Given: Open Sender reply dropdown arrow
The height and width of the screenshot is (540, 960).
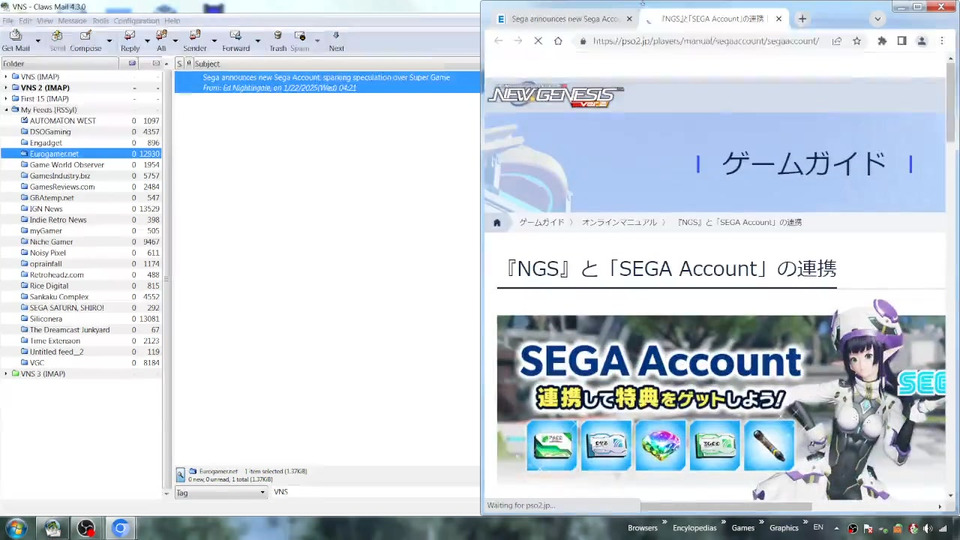Looking at the screenshot, I should pyautogui.click(x=214, y=41).
